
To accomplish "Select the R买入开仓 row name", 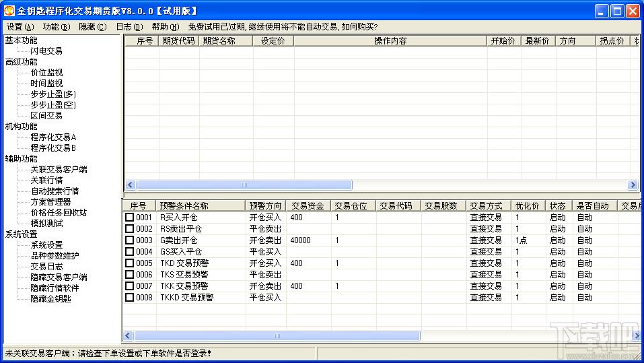I will (178, 217).
